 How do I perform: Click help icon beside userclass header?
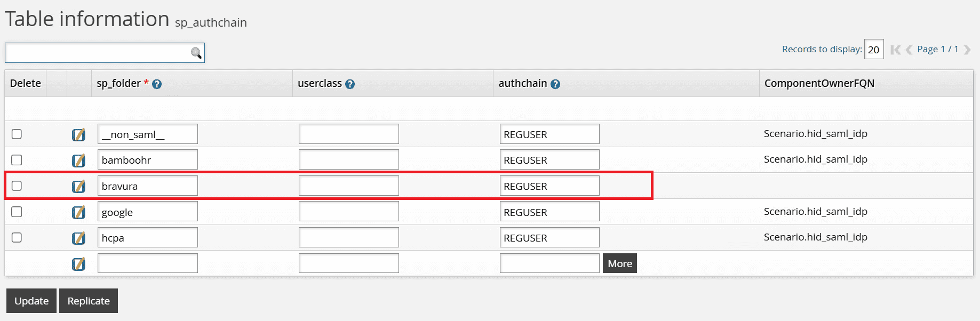350,84
